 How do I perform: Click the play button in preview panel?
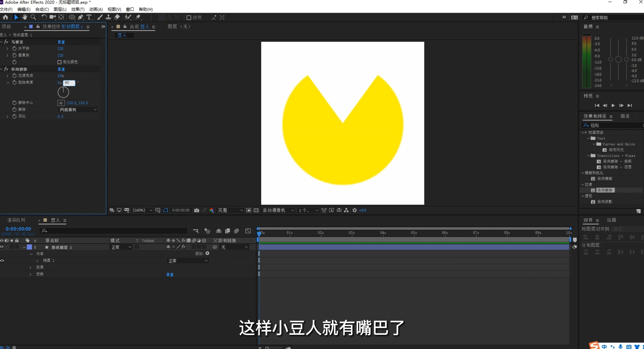pyautogui.click(x=613, y=105)
